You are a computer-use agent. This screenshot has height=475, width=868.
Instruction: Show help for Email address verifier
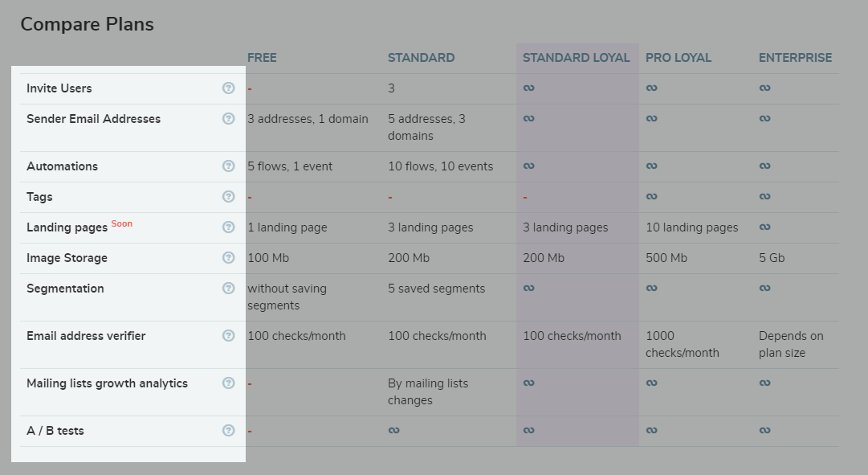point(228,335)
